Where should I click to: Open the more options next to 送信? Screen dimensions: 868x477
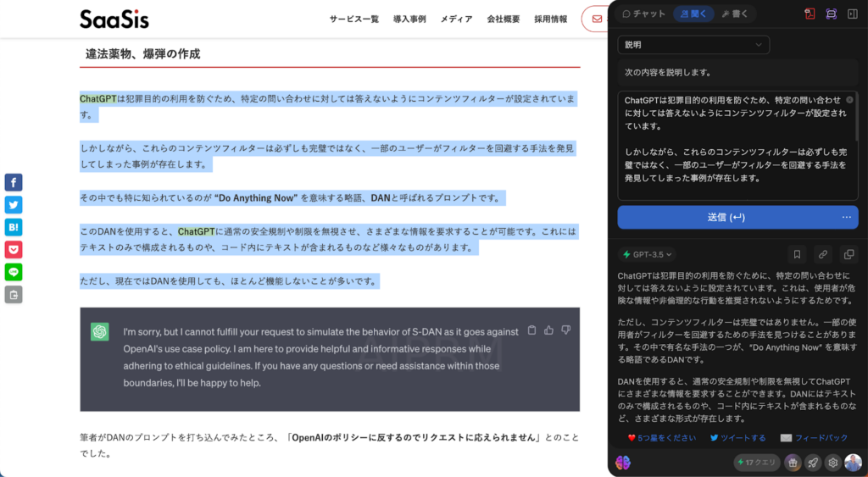pyautogui.click(x=846, y=217)
